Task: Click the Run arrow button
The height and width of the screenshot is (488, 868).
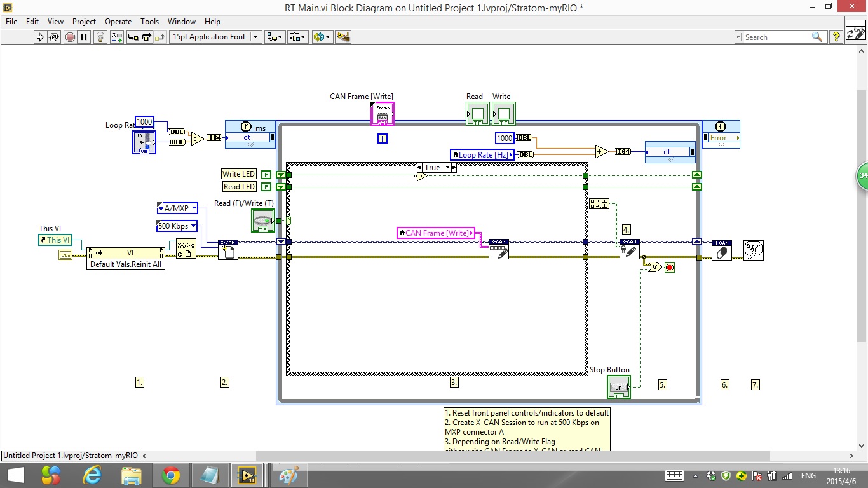Action: pos(40,37)
